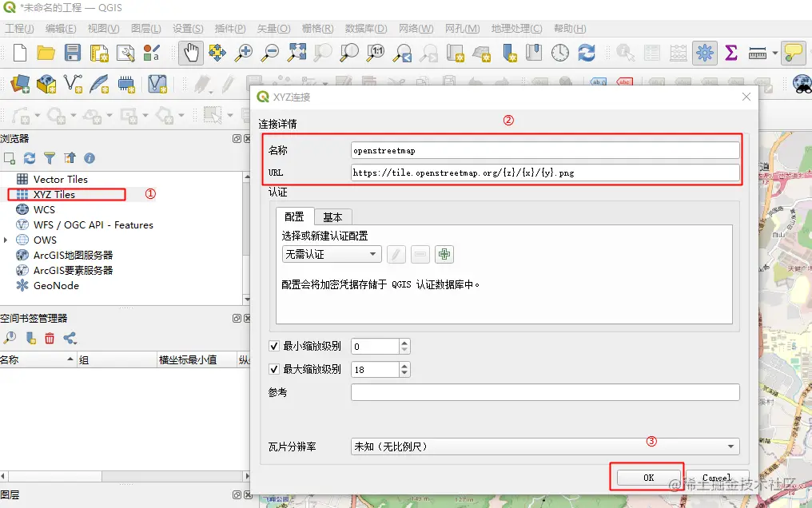Open new print layout icon

click(x=99, y=53)
